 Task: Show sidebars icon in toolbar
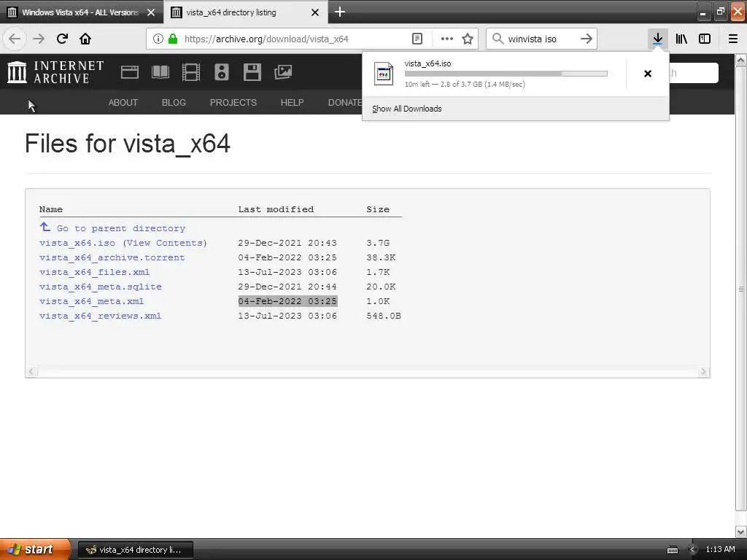point(705,39)
